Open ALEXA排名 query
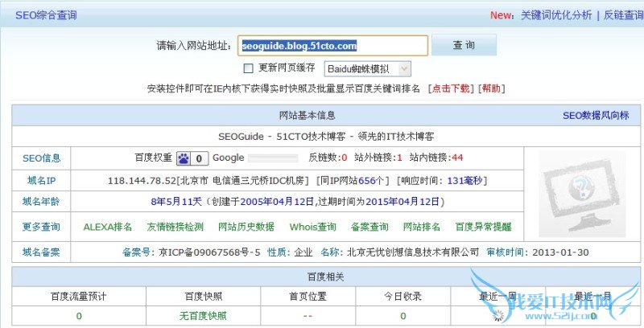Screen dimensions: 644x328 (x=108, y=227)
